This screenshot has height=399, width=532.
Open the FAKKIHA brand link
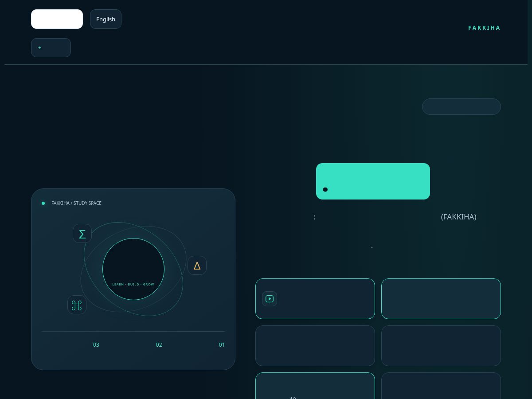pos(484,28)
